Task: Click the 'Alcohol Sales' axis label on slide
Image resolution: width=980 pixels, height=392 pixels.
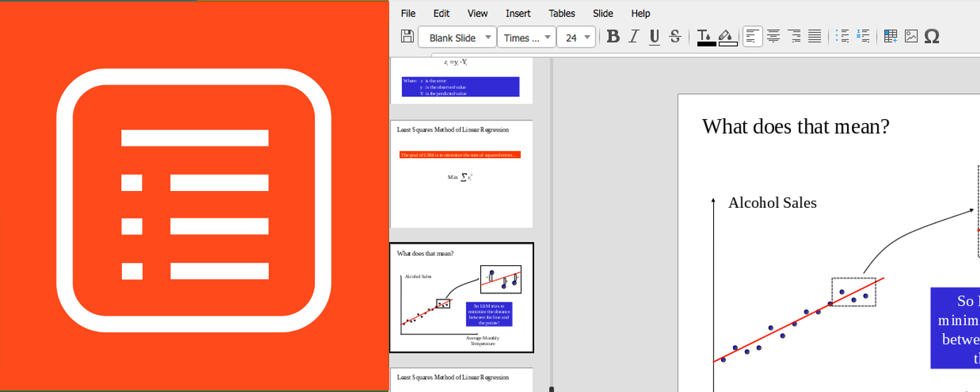Action: tap(772, 203)
